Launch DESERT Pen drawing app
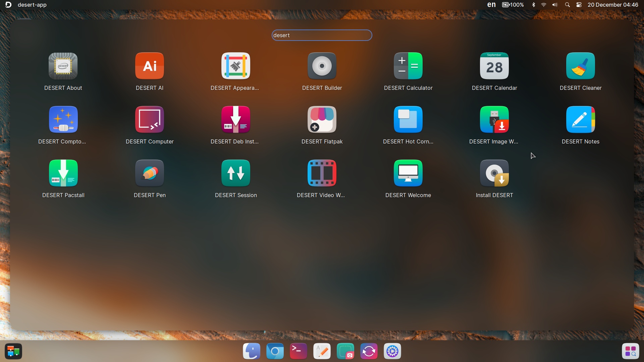The height and width of the screenshot is (362, 644). coord(150,173)
